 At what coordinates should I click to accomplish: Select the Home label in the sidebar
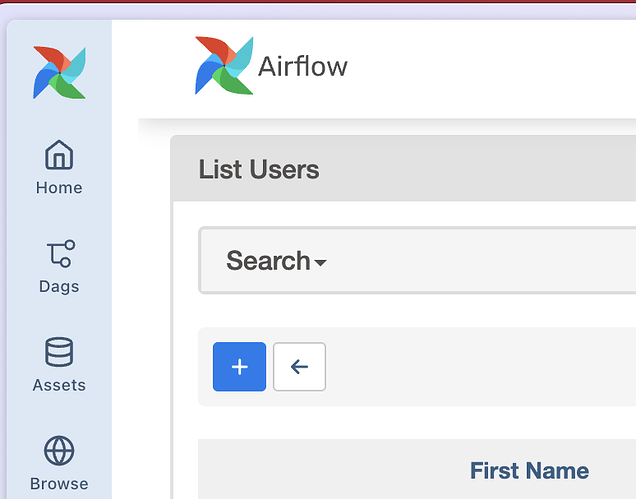(59, 188)
